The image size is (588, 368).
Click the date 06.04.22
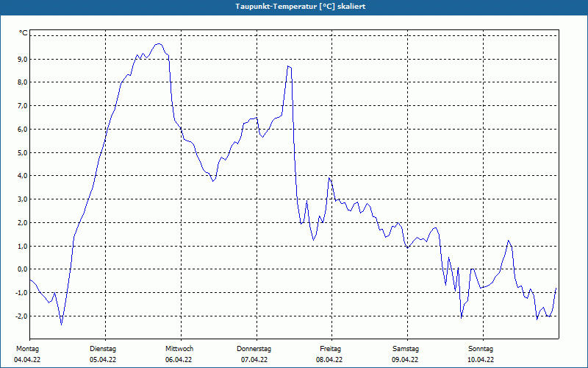coord(179,360)
